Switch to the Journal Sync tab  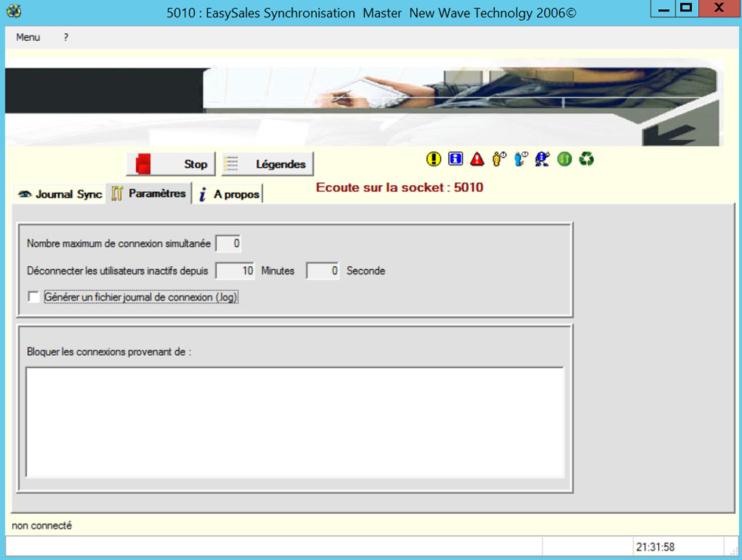point(60,194)
